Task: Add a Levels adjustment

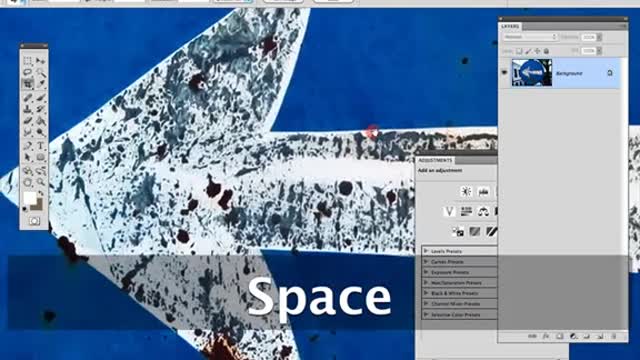Action: (x=483, y=191)
